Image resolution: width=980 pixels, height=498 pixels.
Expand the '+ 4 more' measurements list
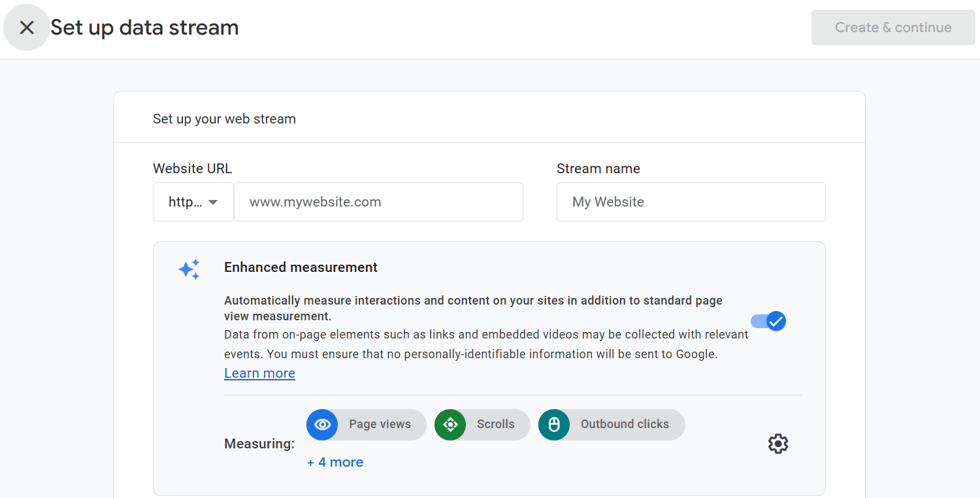click(335, 462)
